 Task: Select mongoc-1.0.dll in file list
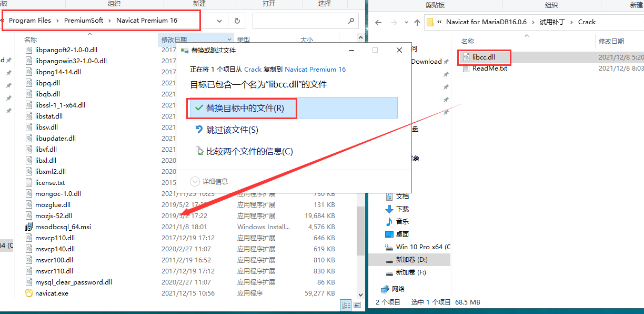click(x=58, y=193)
